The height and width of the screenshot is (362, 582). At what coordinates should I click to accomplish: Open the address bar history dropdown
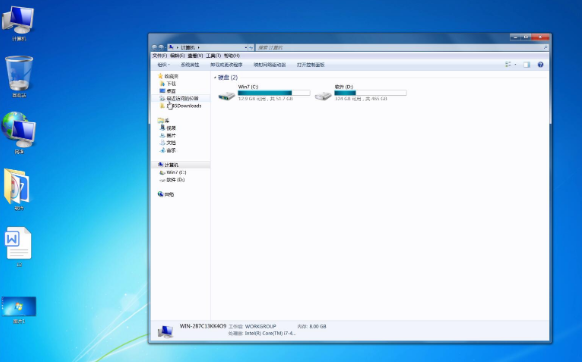click(x=246, y=48)
